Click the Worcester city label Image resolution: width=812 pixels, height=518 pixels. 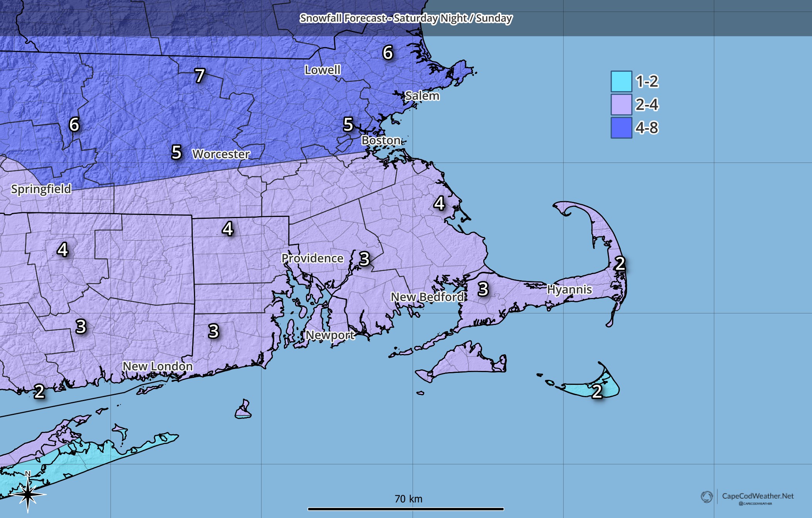pyautogui.click(x=221, y=154)
